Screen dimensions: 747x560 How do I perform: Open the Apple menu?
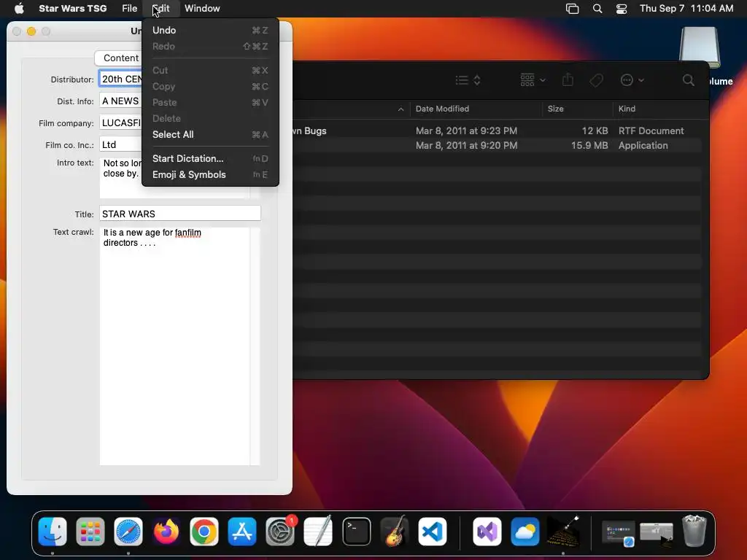[x=19, y=8]
